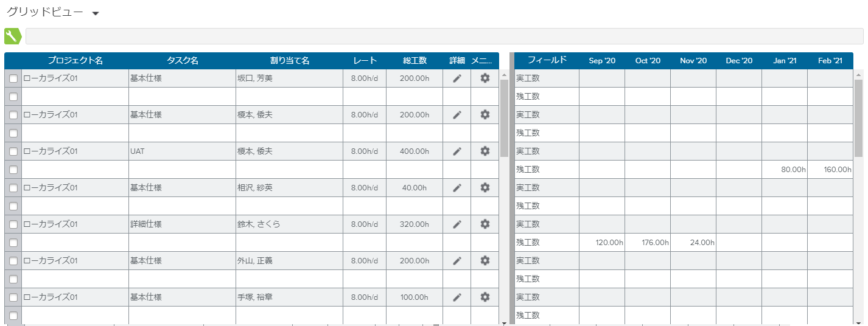Screen dimensions: 868x326
Task: Select checkbox for 詳細仕様 task row
Action: 13,224
